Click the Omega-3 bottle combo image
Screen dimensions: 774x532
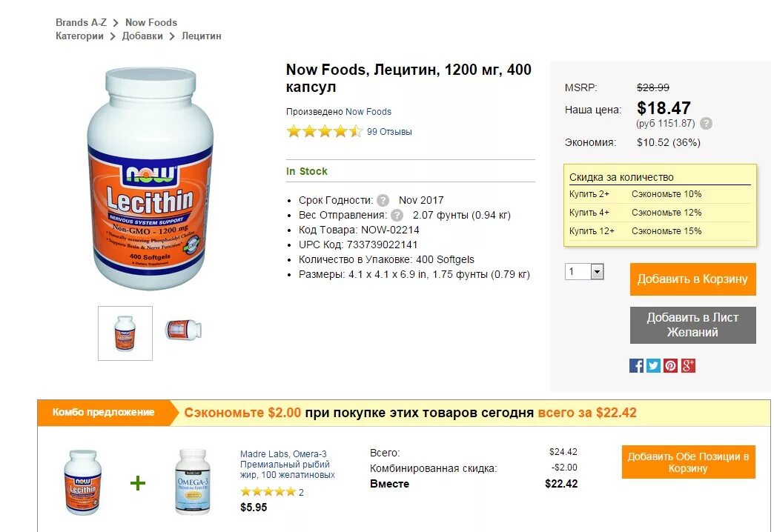click(193, 482)
